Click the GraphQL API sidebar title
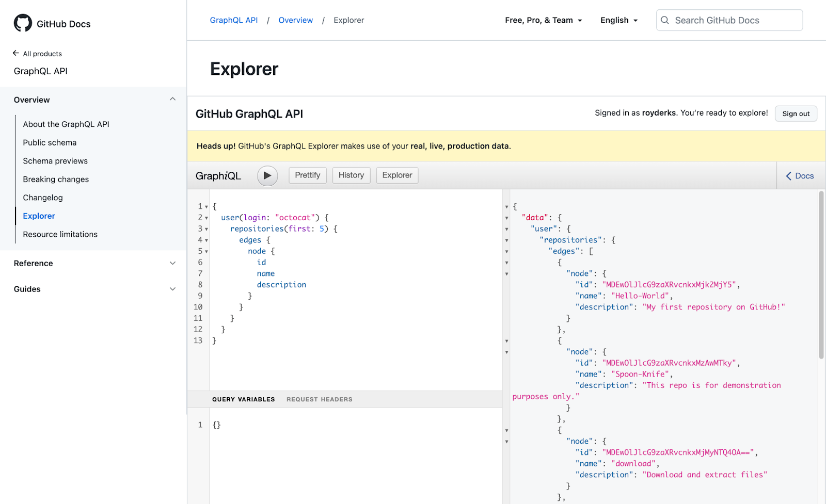826x504 pixels. tap(41, 71)
